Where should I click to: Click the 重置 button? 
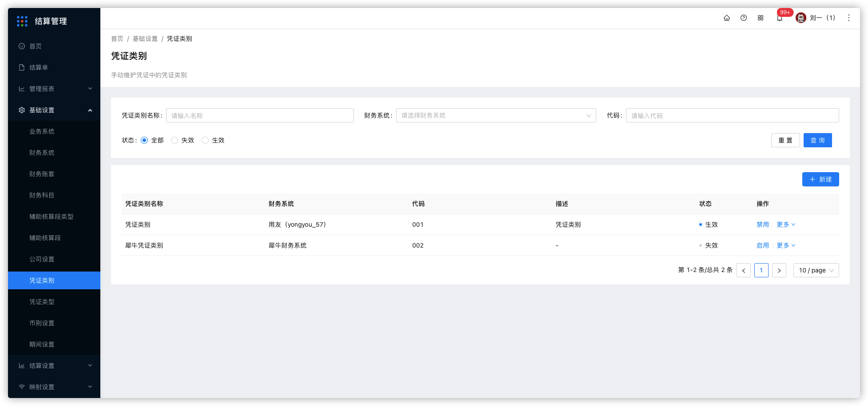[785, 140]
